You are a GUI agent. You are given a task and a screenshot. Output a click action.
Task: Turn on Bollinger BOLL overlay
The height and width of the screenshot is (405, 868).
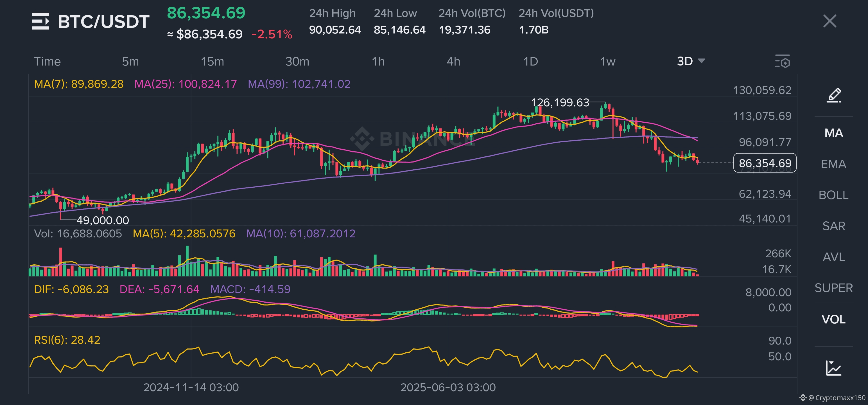(834, 195)
